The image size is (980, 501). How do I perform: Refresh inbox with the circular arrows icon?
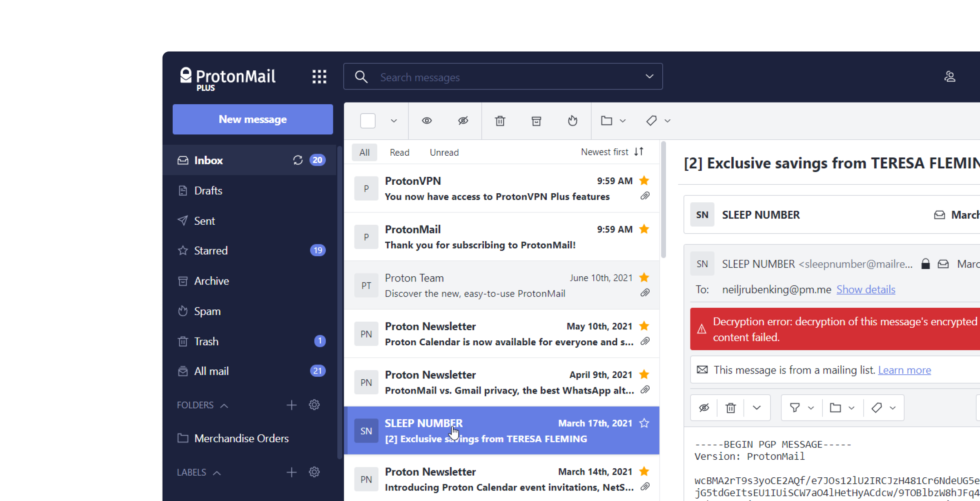pos(298,160)
